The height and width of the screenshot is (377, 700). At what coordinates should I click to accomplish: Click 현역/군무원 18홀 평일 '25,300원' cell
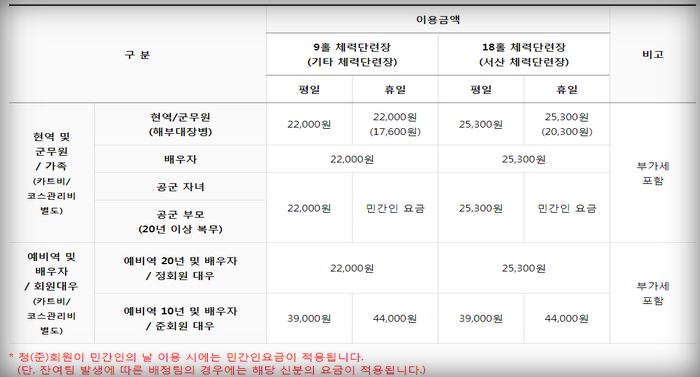point(481,124)
